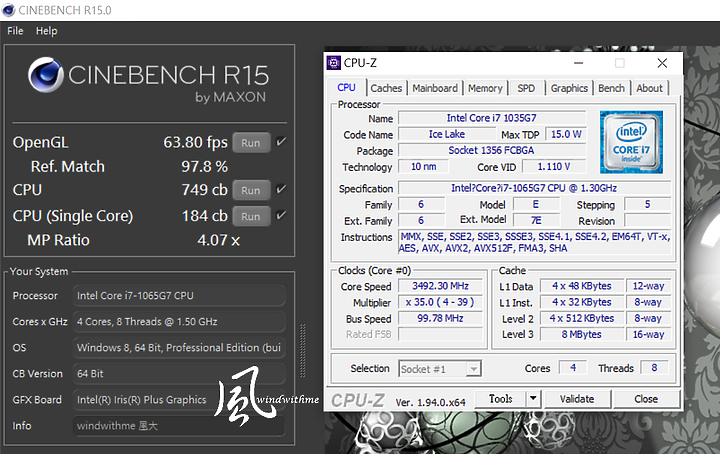Open the Tools dropdown arrow in CPU-Z
This screenshot has height=454, width=720.
(x=533, y=398)
